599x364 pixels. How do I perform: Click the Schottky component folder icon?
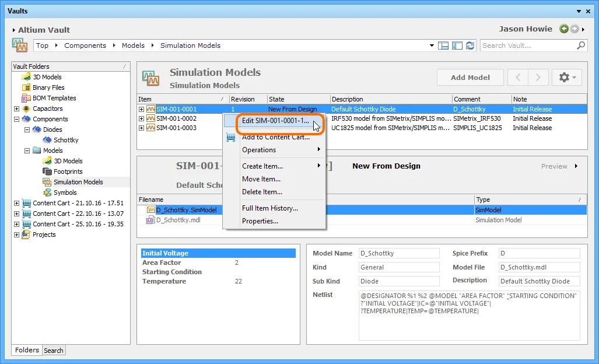coord(47,140)
